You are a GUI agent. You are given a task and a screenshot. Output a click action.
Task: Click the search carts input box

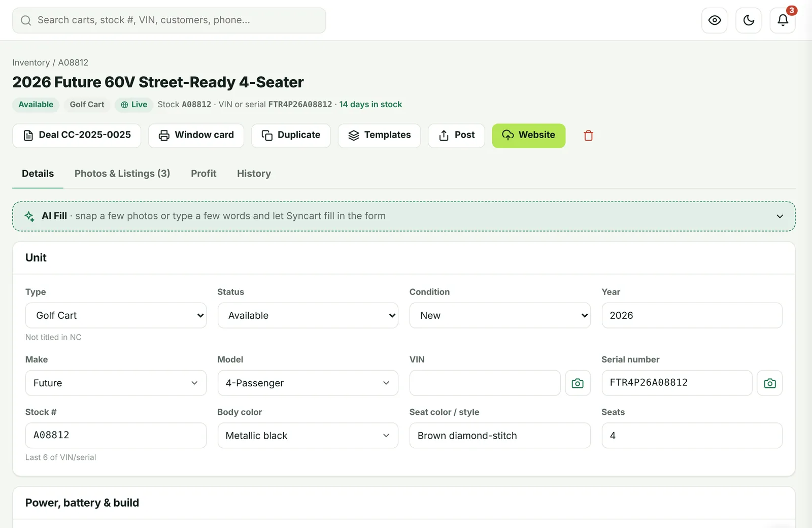coord(169,20)
